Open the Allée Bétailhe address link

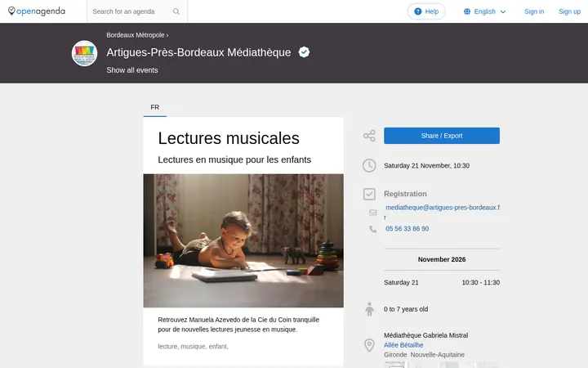[403, 345]
